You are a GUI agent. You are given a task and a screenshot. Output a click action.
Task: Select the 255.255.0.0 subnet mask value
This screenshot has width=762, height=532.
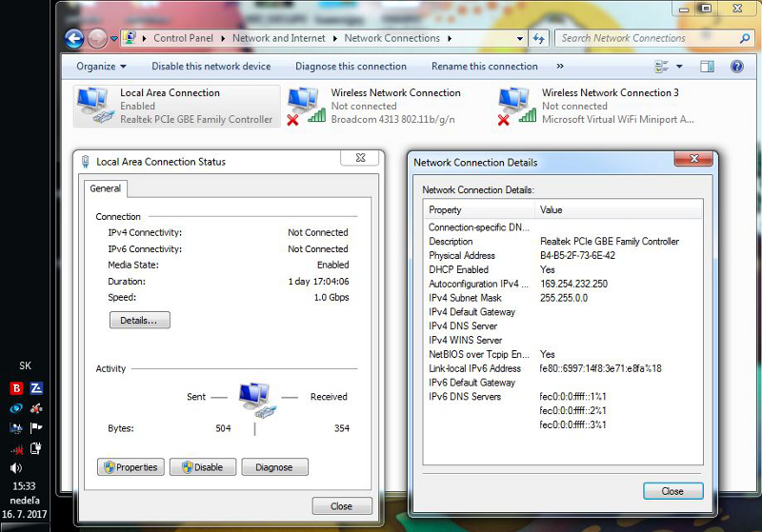564,298
